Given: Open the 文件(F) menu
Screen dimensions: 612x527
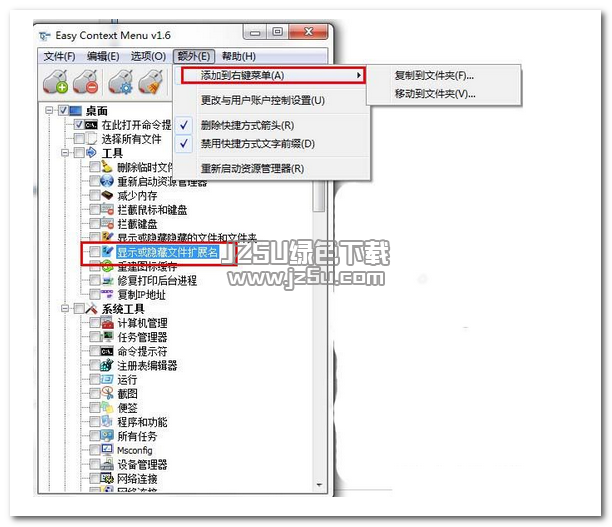Looking at the screenshot, I should click(x=59, y=56).
